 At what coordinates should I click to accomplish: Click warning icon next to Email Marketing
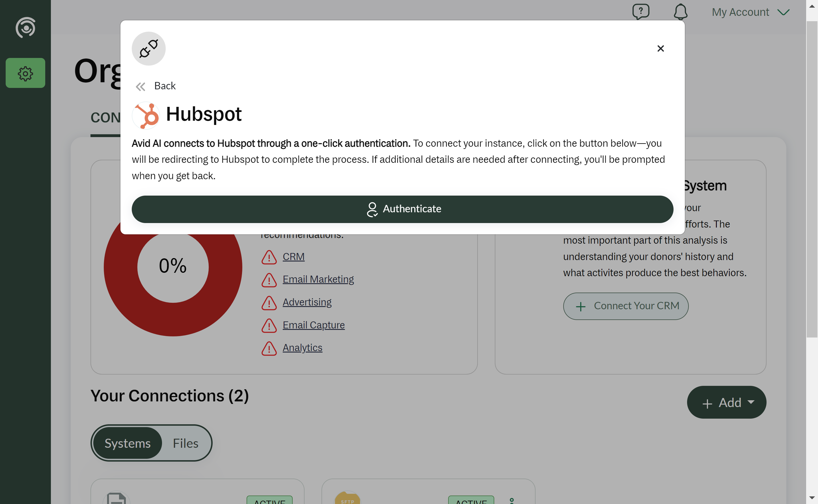[269, 280]
